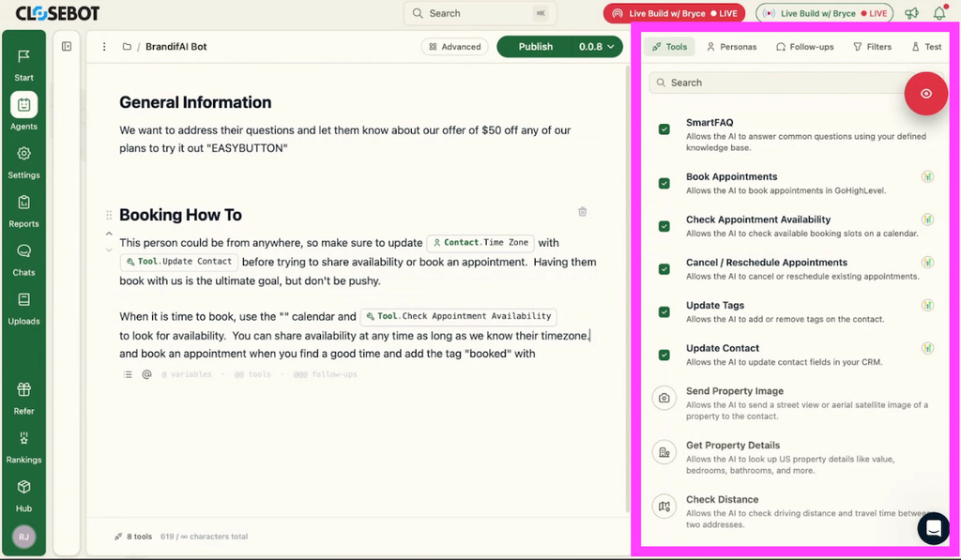Viewport: 961px width, 560px height.
Task: Open the Chats section
Action: pos(23,260)
